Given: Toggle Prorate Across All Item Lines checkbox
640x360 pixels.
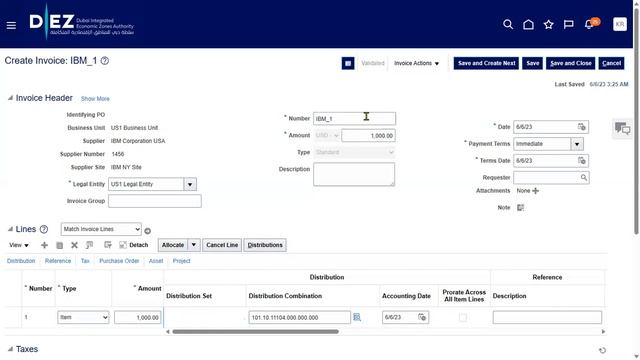Looking at the screenshot, I should coord(463,317).
